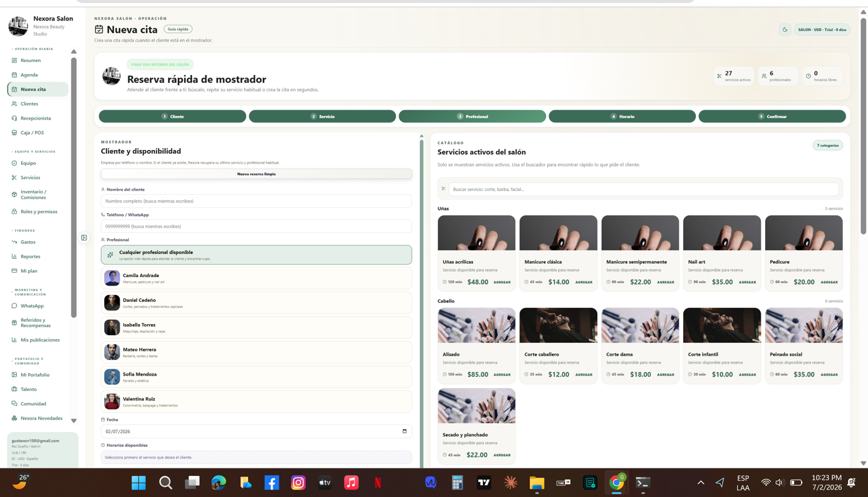Select professional Daniel Cedeño

pyautogui.click(x=256, y=302)
